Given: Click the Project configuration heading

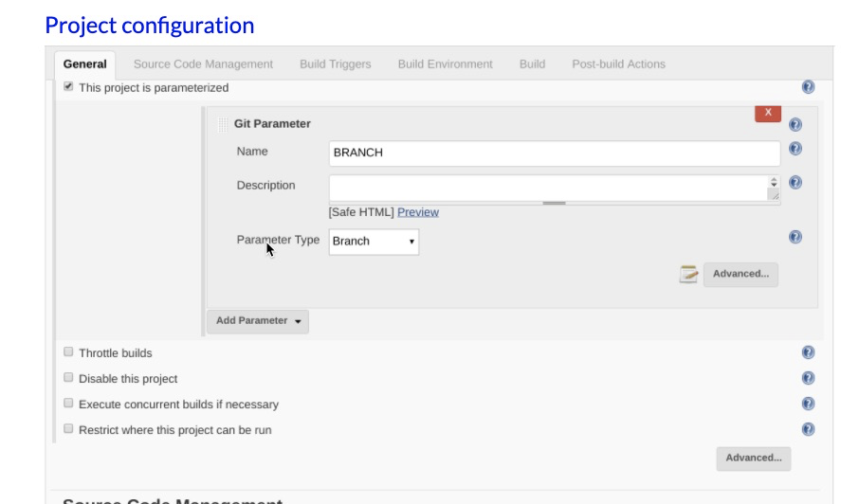Looking at the screenshot, I should 150,26.
